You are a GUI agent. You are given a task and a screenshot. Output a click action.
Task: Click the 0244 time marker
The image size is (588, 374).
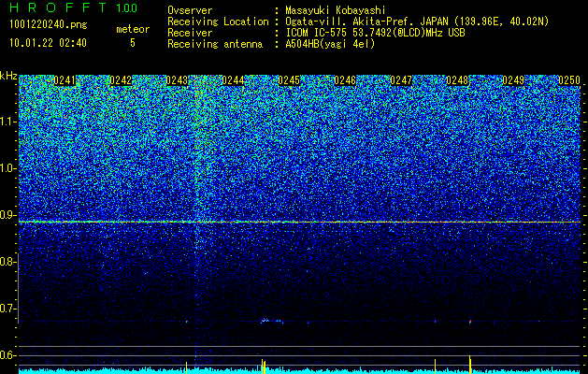click(x=233, y=80)
